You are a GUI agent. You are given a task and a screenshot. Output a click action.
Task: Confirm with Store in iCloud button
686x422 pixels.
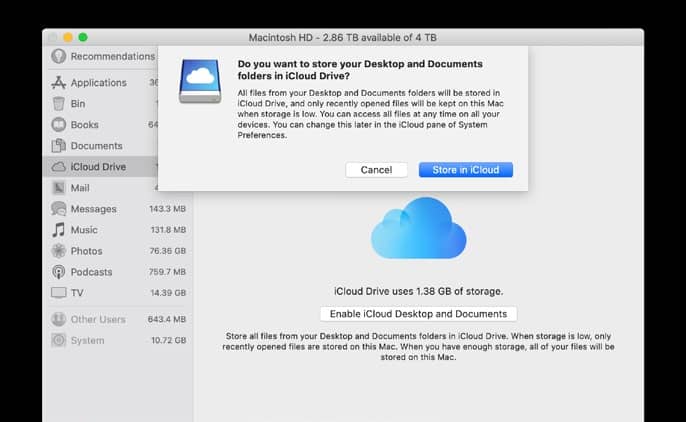466,170
